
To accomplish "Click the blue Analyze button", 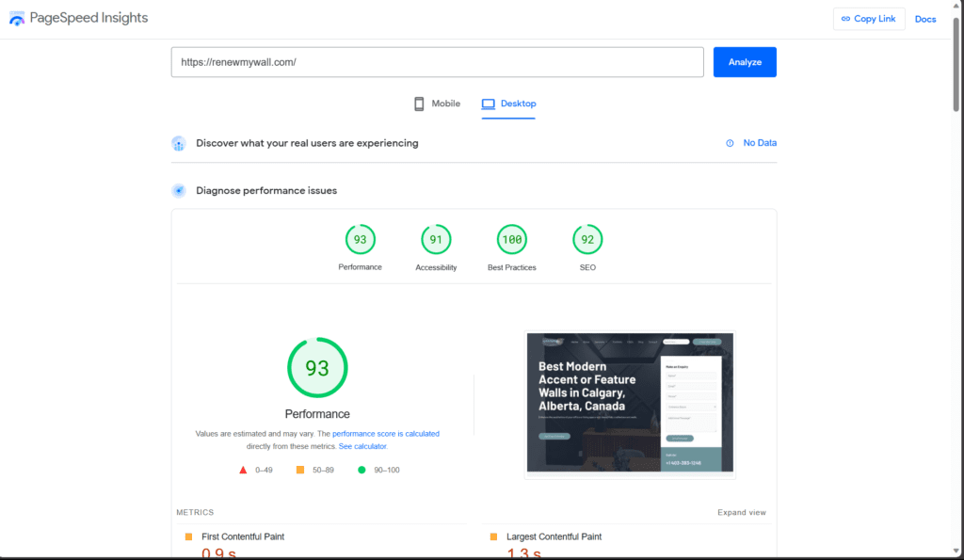I will coord(745,62).
